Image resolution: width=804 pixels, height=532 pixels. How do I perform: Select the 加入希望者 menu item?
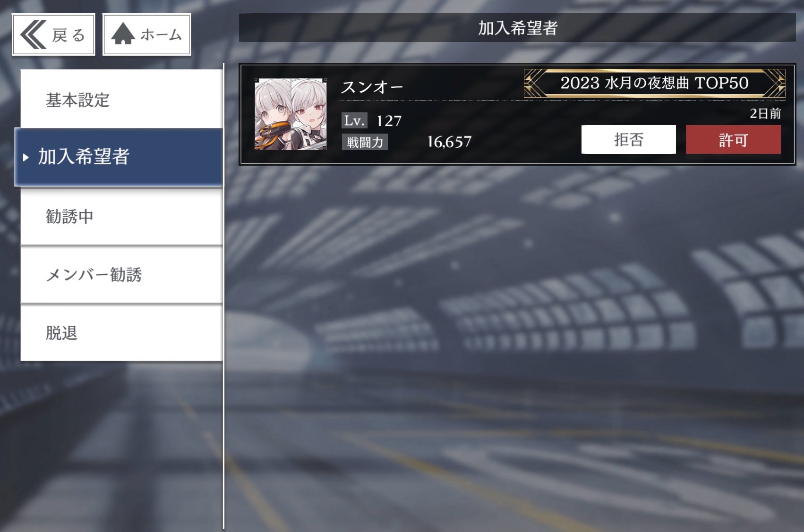click(119, 157)
